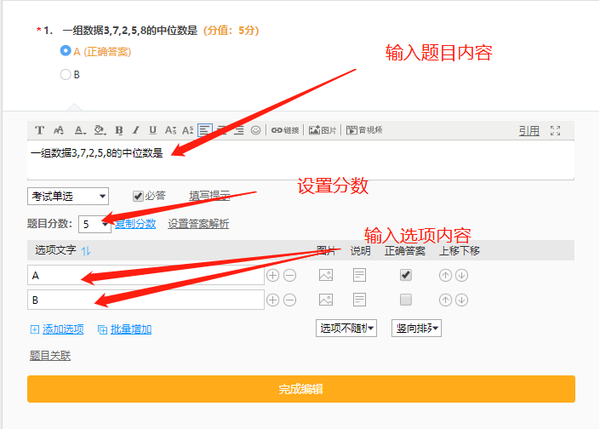This screenshot has width=600, height=429.
Task: Open the 题目分数 score dropdown
Action: (95, 224)
